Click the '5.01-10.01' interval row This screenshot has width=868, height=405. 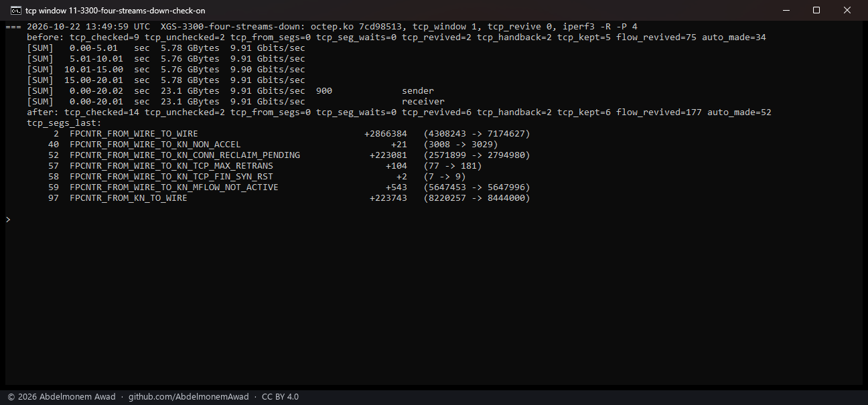[x=166, y=59]
